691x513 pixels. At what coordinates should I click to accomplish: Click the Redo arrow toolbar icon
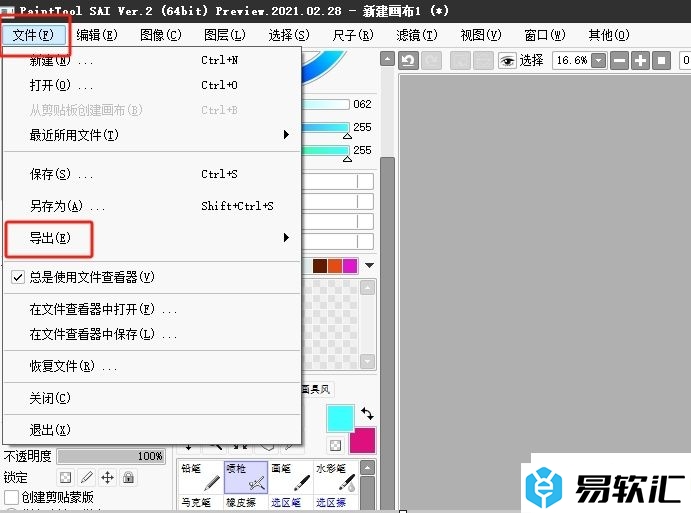point(431,60)
